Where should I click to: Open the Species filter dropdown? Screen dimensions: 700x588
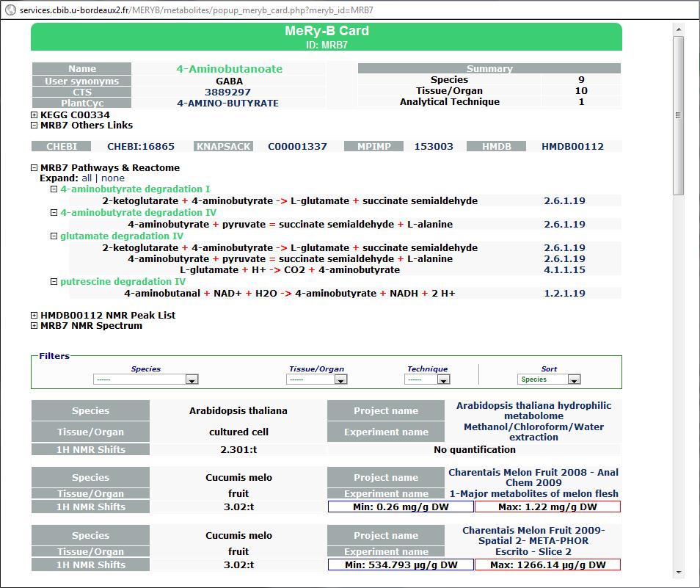145,380
